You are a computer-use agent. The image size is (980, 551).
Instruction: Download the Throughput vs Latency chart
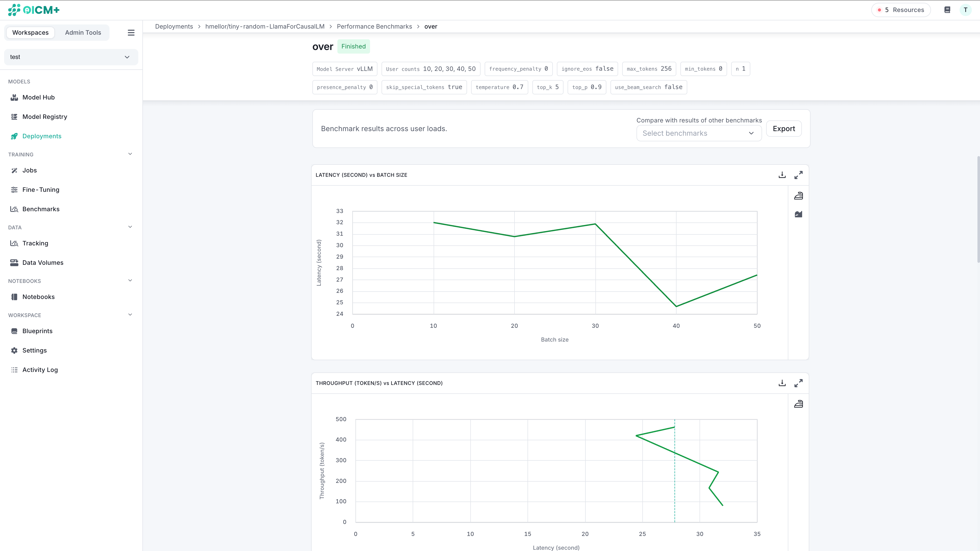[782, 383]
